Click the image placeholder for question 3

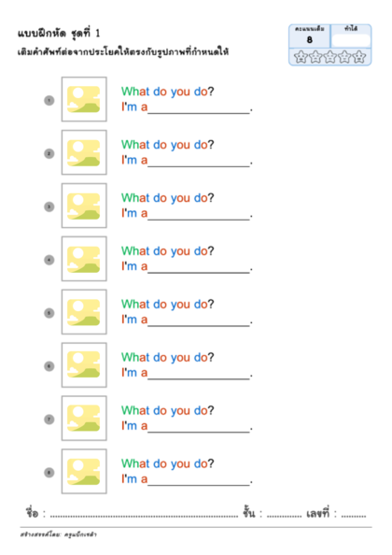click(x=84, y=206)
